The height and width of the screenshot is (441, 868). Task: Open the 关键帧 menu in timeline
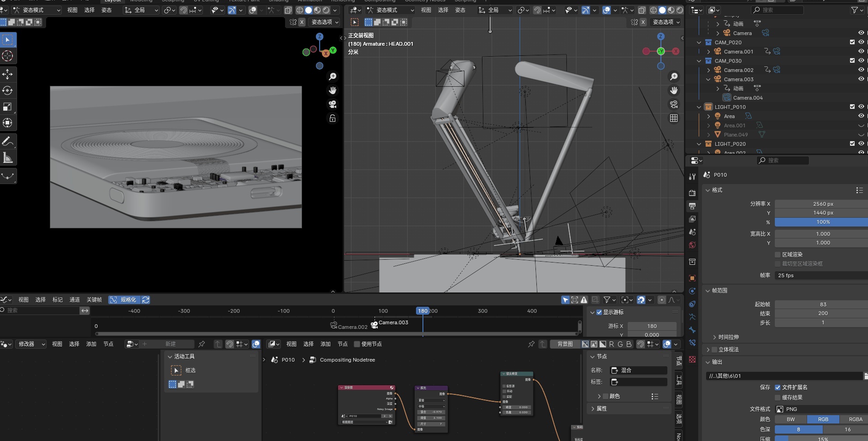[x=94, y=300]
